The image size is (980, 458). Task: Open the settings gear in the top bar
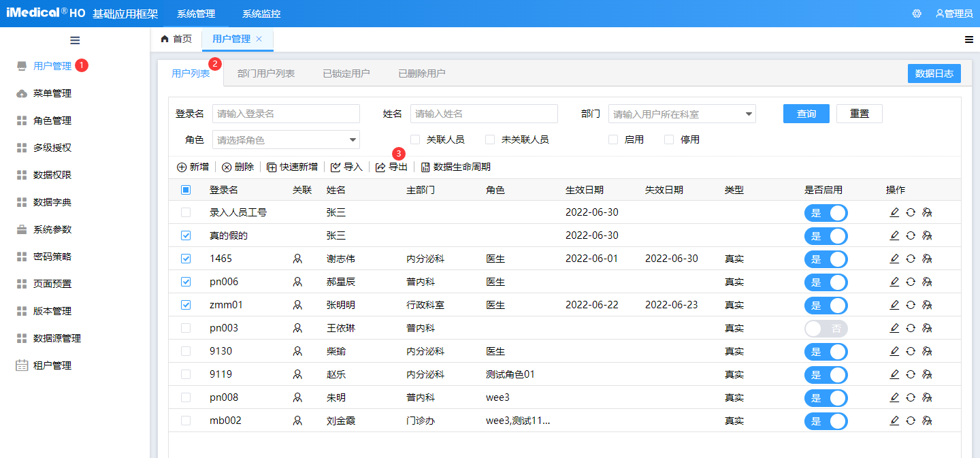(x=917, y=13)
